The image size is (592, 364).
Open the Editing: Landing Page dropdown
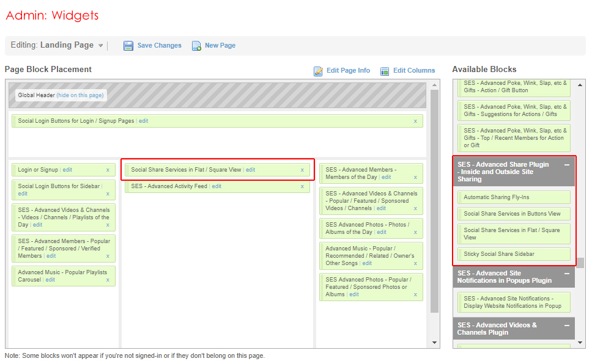[x=101, y=46]
